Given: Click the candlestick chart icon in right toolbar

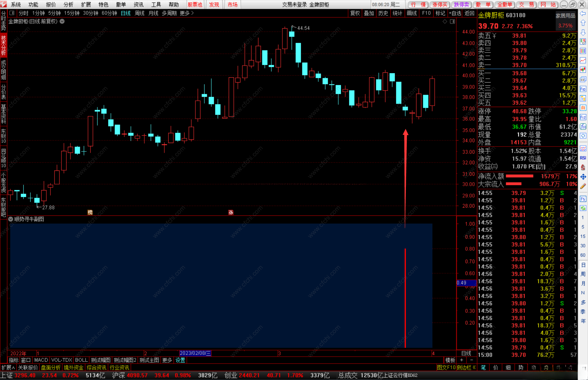Looking at the screenshot, I should [x=583, y=70].
